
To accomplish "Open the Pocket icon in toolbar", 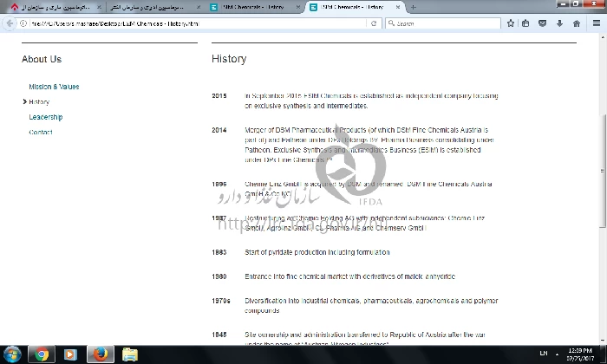I will click(x=542, y=23).
